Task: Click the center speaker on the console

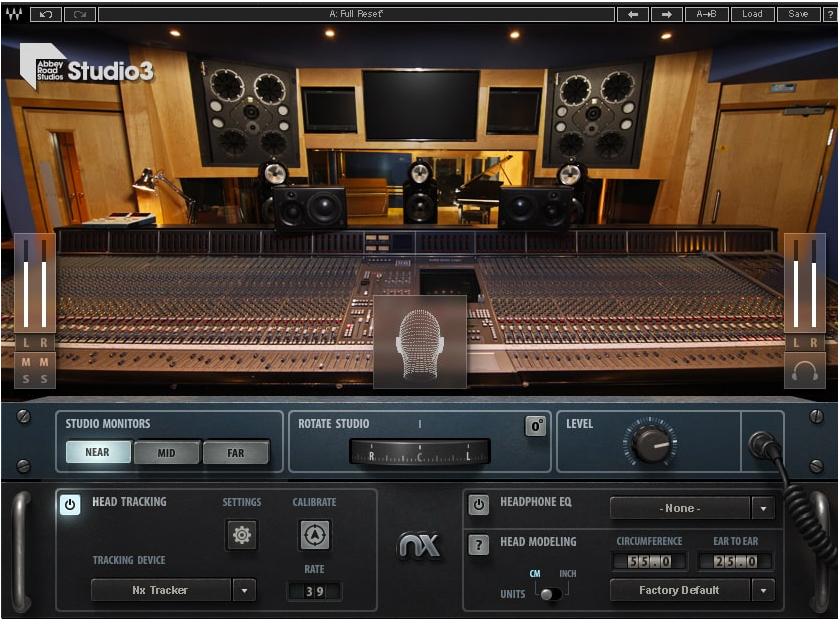Action: coord(420,192)
